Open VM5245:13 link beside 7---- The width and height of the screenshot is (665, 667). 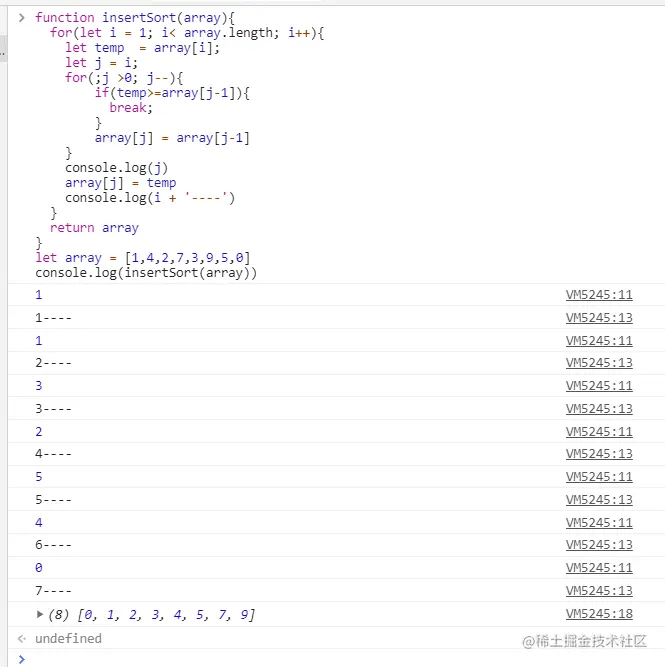pyautogui.click(x=599, y=591)
